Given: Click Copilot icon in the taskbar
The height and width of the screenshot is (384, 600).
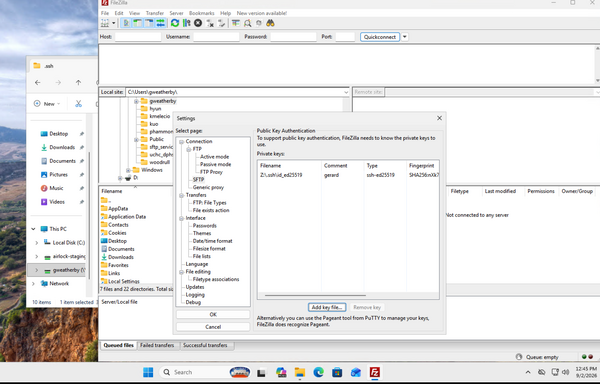Looking at the screenshot, I should pyautogui.click(x=281, y=372).
